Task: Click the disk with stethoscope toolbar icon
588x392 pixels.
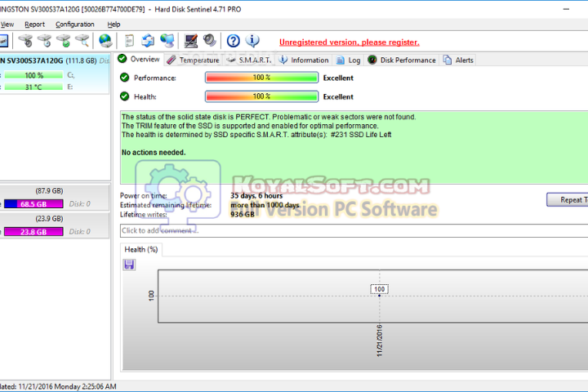Action: (x=26, y=41)
